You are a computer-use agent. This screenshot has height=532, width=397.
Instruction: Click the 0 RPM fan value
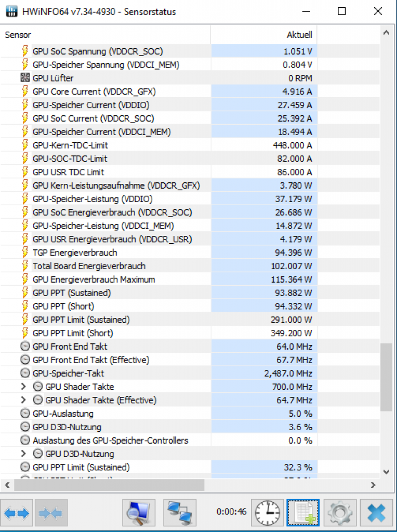tap(300, 78)
